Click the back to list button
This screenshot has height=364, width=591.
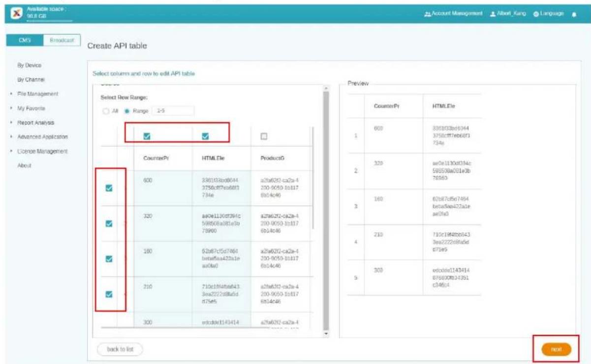click(120, 349)
